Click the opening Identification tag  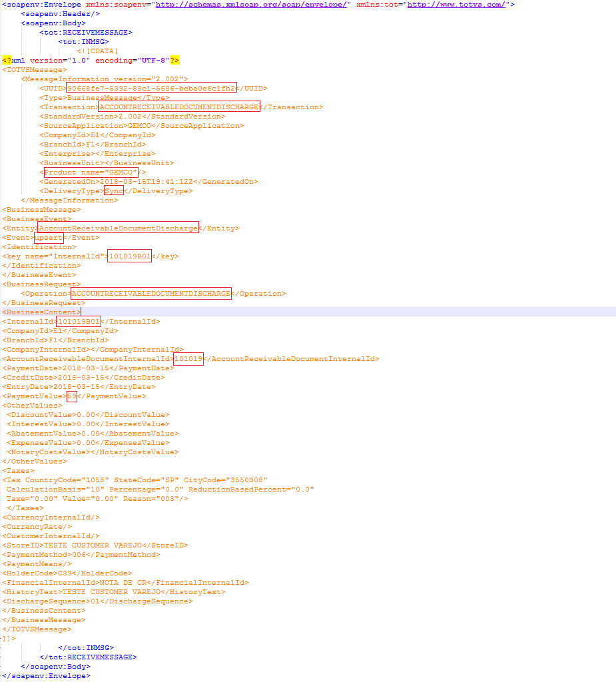(x=39, y=247)
